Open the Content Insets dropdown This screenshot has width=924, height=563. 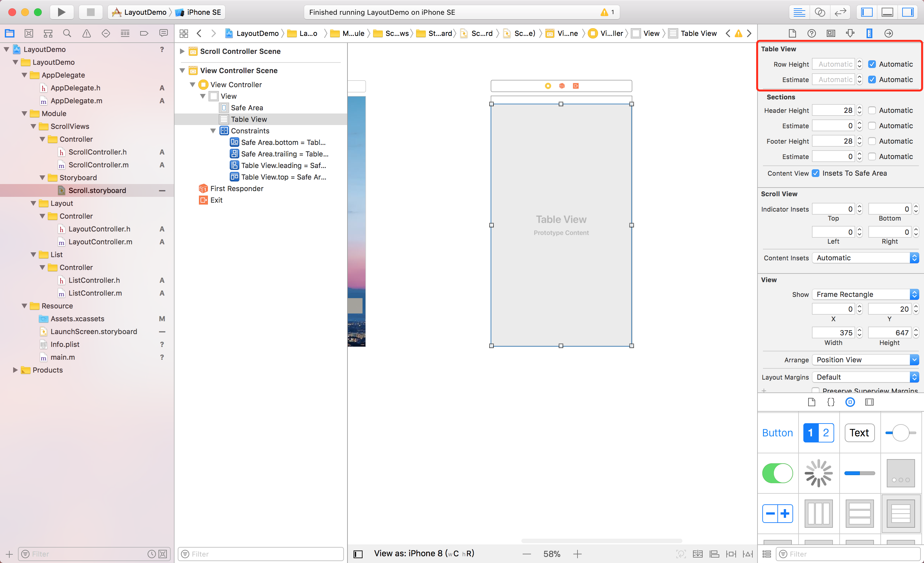(865, 258)
